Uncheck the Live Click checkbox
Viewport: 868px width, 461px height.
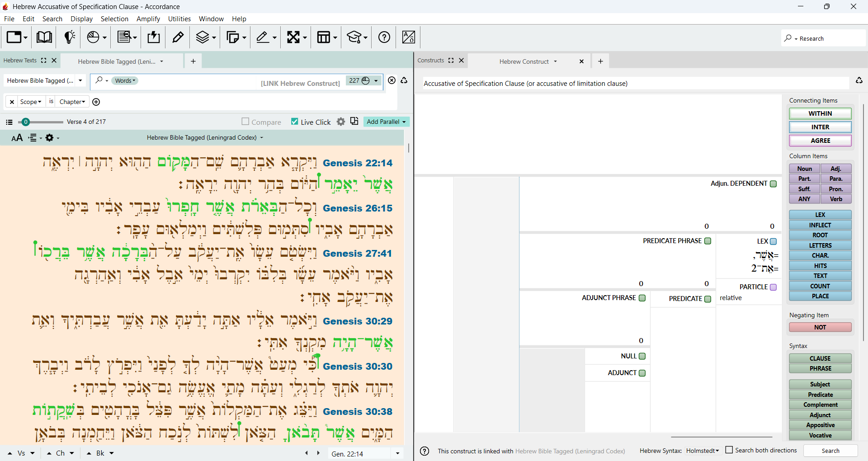click(295, 122)
